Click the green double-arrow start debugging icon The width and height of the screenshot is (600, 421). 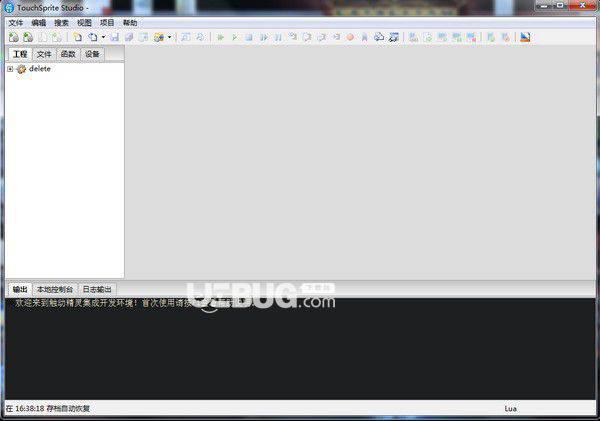220,37
